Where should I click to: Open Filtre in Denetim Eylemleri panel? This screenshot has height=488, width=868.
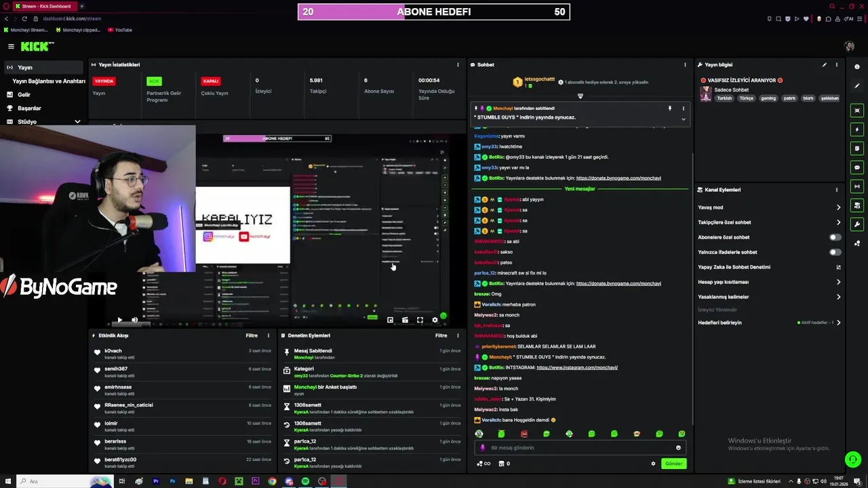click(441, 335)
